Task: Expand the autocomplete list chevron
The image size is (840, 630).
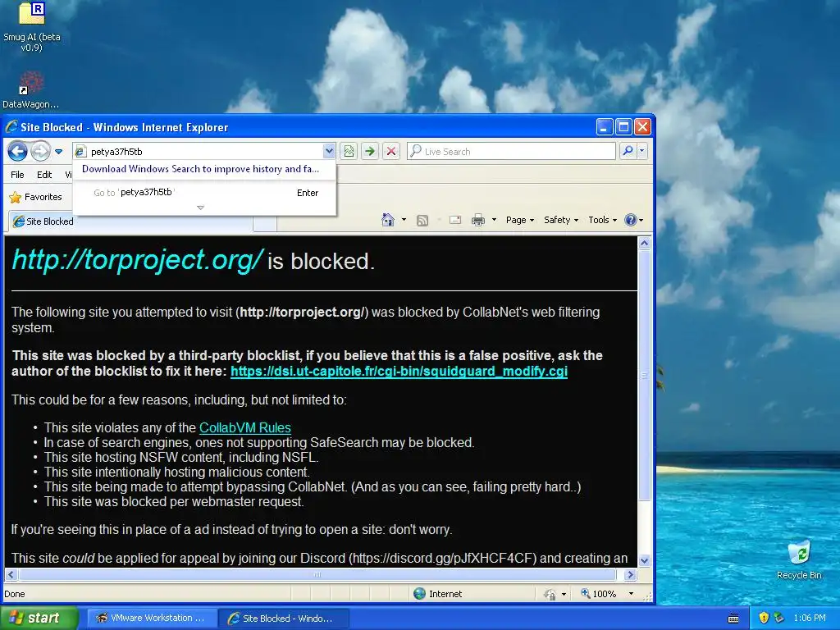Action: click(200, 208)
